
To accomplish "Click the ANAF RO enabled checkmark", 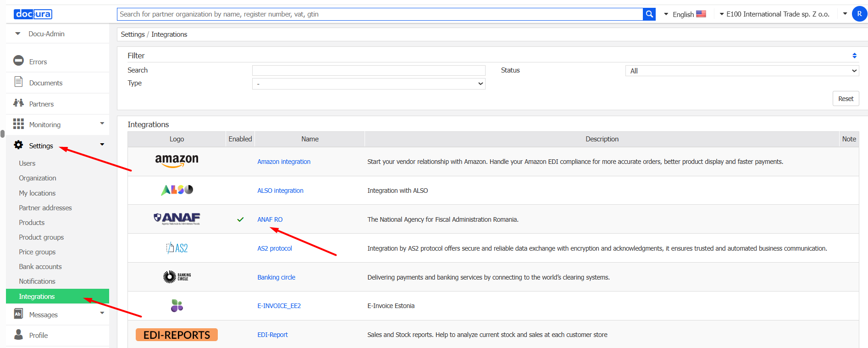I will click(240, 219).
